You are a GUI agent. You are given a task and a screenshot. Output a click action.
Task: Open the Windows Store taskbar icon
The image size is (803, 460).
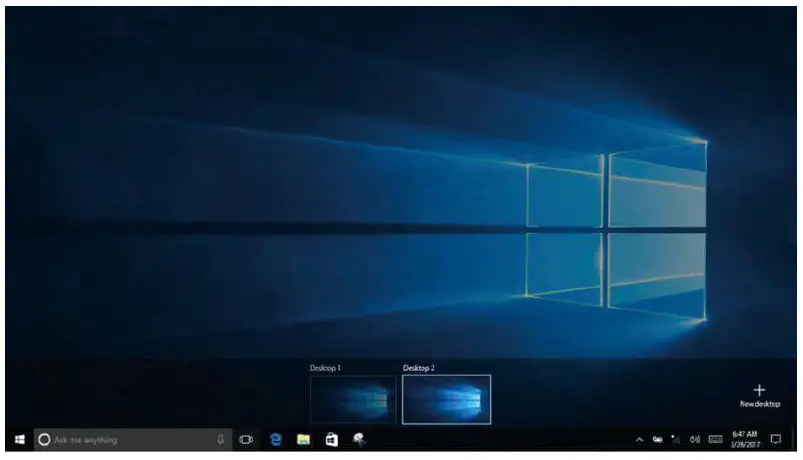click(331, 440)
